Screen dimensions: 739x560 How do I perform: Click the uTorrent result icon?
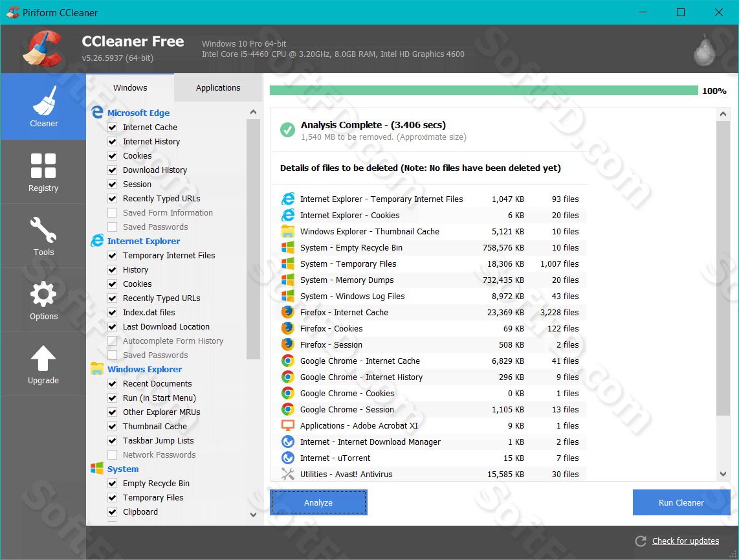(288, 458)
